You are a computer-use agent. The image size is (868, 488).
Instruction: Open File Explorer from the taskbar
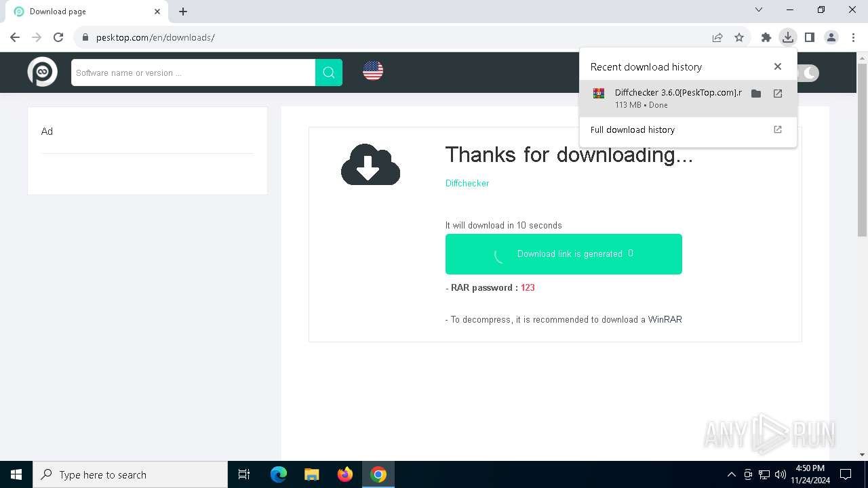(312, 474)
